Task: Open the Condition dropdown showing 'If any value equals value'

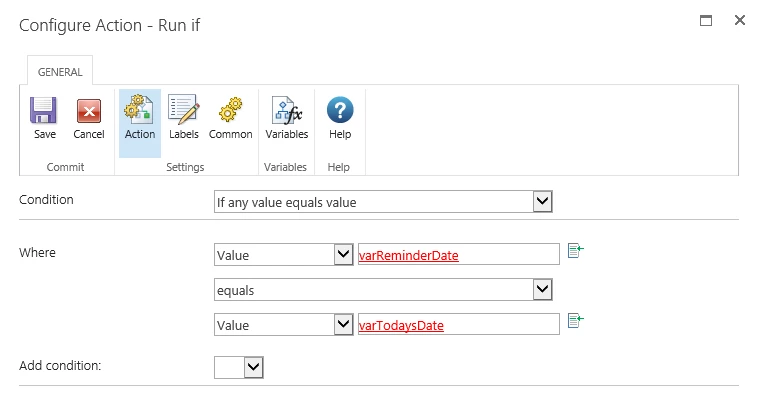Action: 383,202
